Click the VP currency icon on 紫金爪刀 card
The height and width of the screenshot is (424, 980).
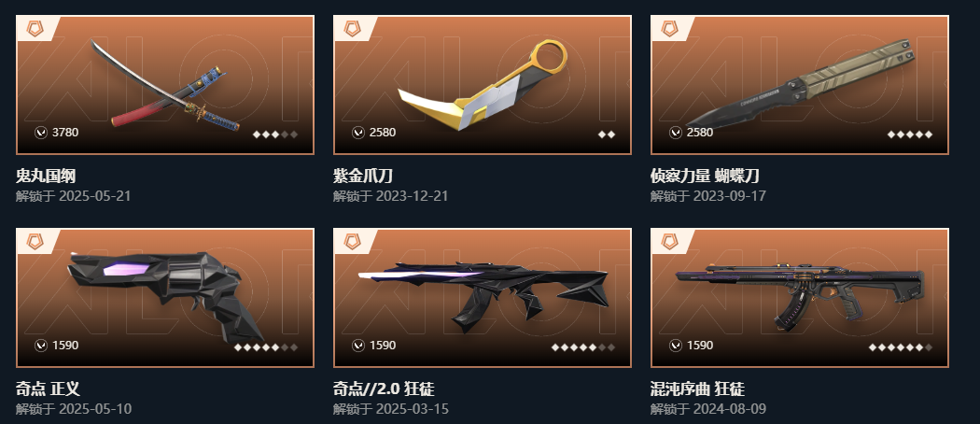coord(358,133)
